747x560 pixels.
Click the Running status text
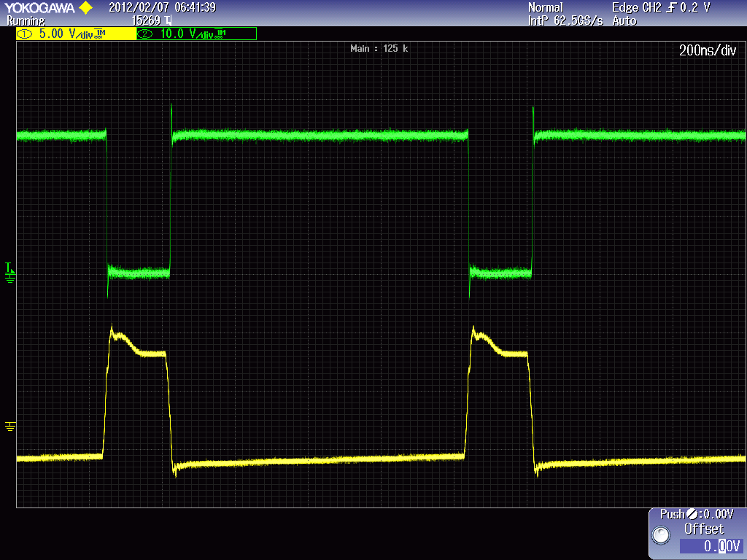coord(26,21)
